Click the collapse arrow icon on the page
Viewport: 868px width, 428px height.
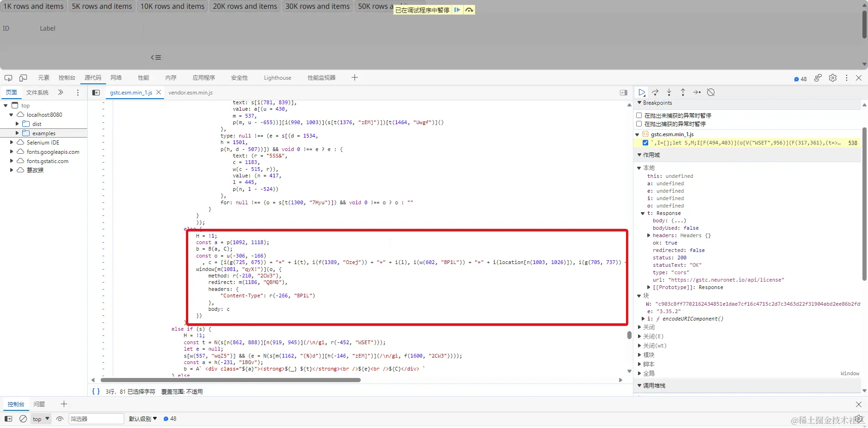[x=156, y=57]
